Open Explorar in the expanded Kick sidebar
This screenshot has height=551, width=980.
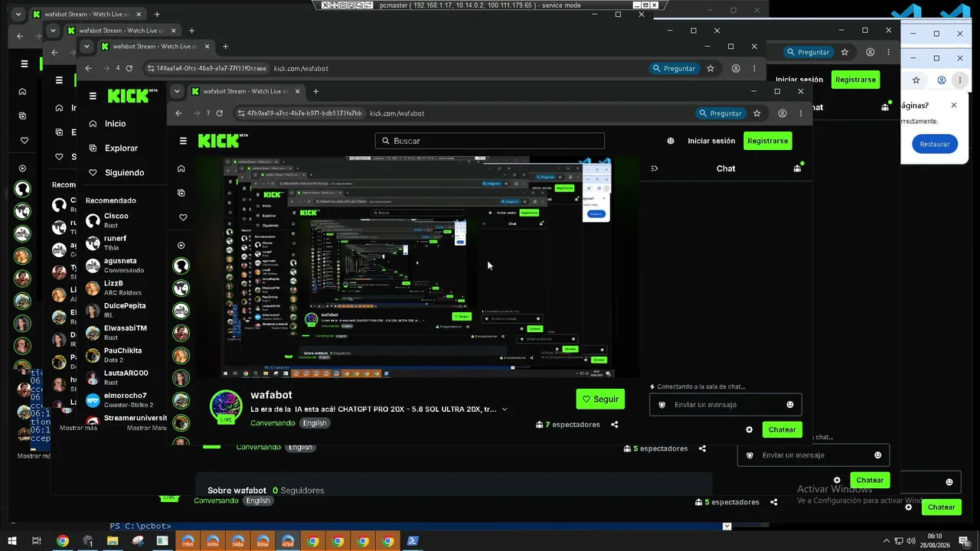coord(121,148)
